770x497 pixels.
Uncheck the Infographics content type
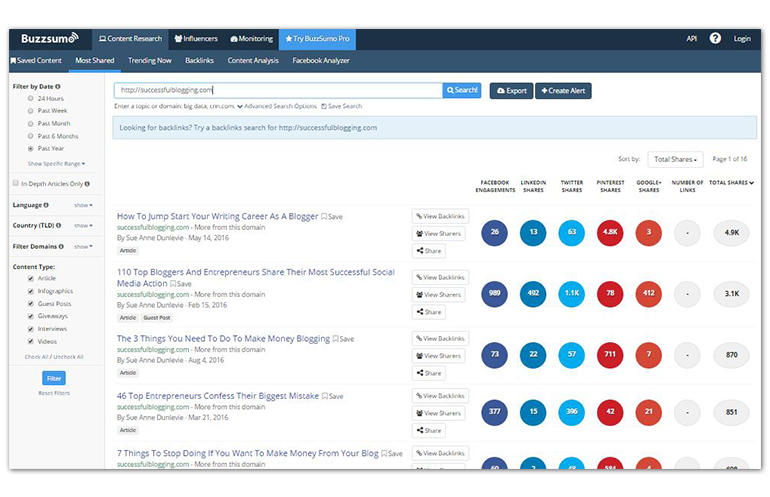(x=30, y=291)
